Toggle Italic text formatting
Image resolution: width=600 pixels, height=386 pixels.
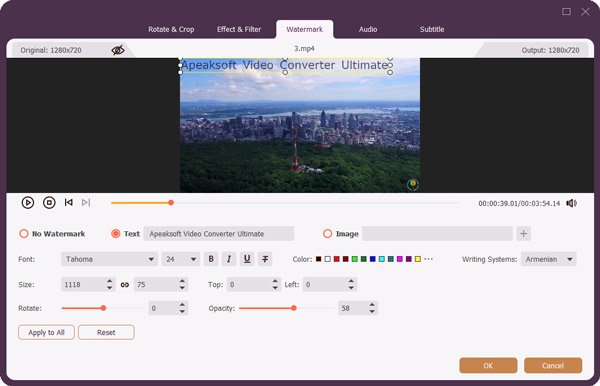[229, 259]
